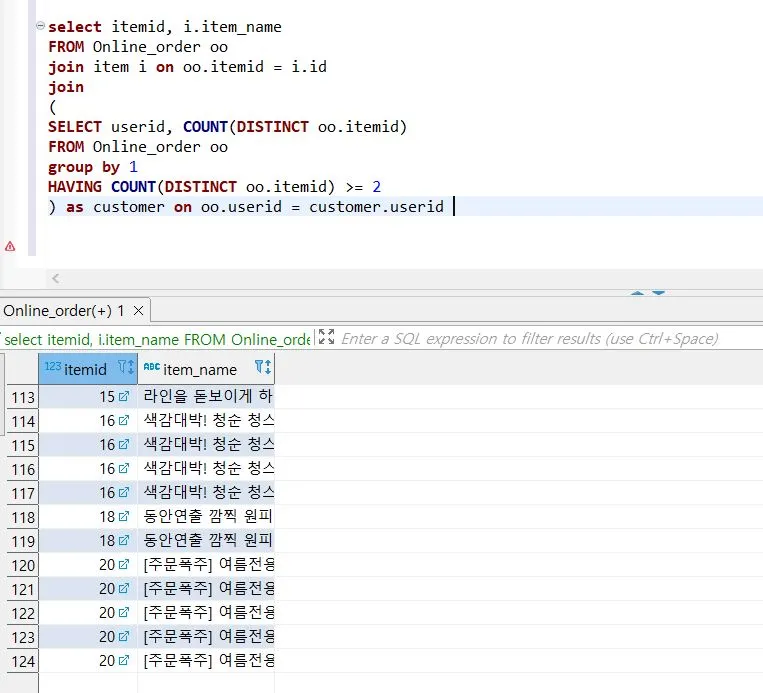
Task: Click item_name cell in row 121
Action: (206, 588)
